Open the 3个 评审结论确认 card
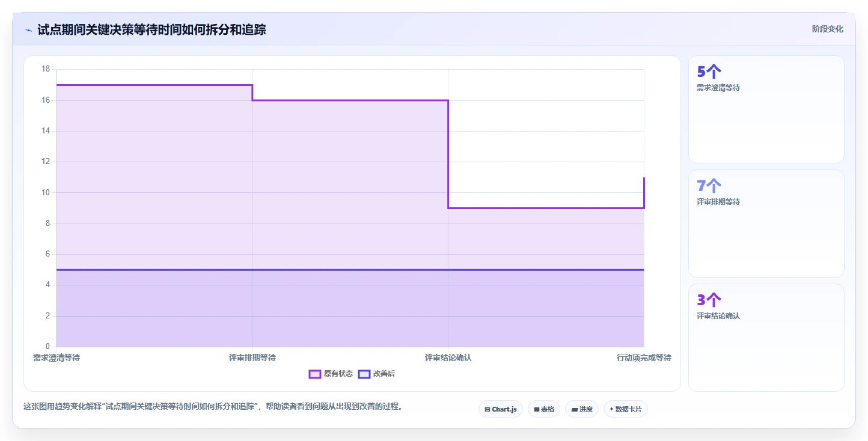The width and height of the screenshot is (868, 441). (x=766, y=338)
